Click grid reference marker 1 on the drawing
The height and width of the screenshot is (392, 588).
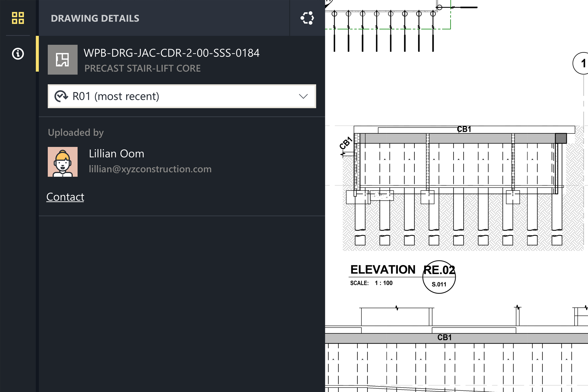[x=583, y=63]
